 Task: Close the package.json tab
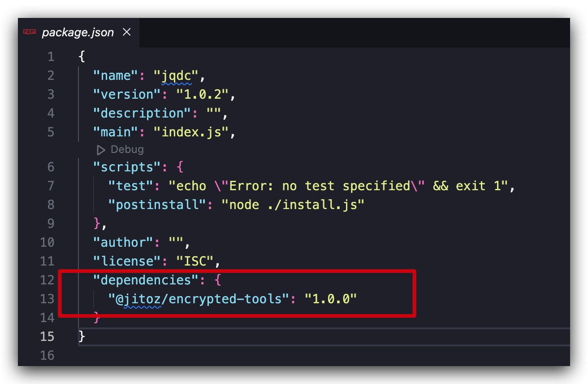click(x=127, y=32)
